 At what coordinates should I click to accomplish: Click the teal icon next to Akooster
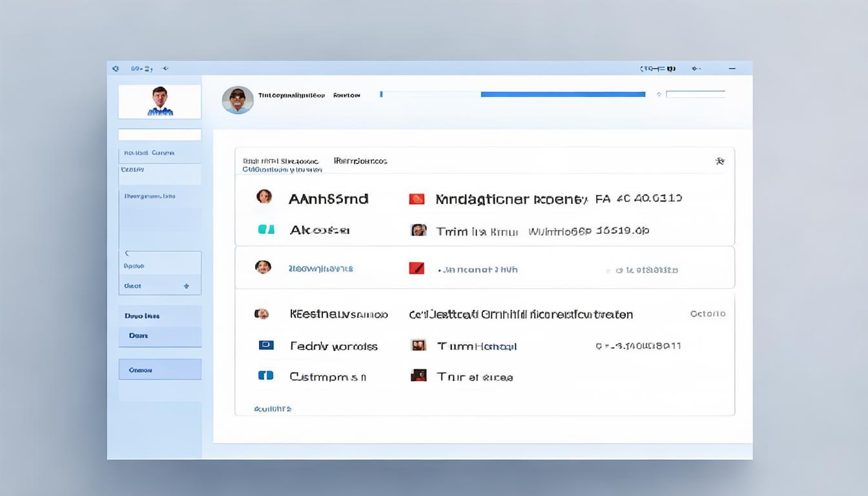click(x=265, y=229)
